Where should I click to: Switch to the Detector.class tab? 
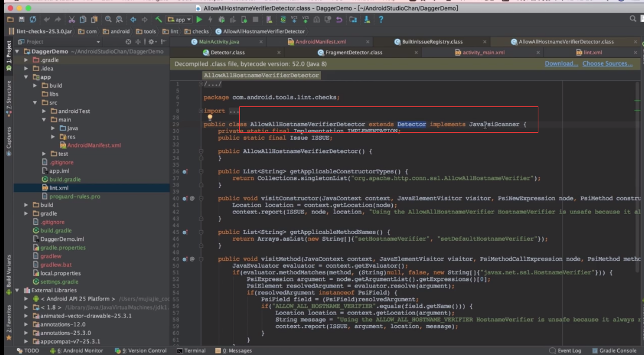pos(227,52)
